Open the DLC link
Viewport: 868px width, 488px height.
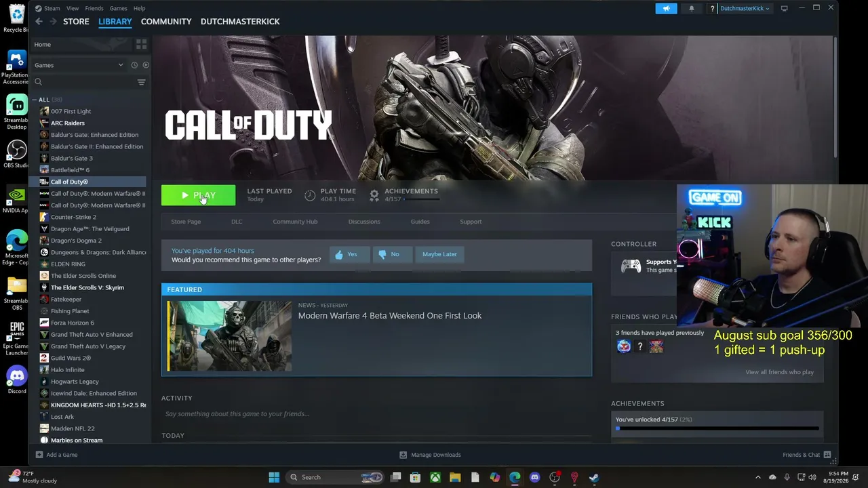point(237,222)
